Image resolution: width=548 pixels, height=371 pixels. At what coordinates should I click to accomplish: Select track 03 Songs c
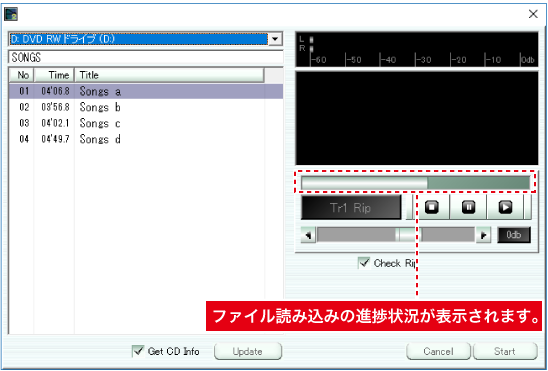click(146, 123)
